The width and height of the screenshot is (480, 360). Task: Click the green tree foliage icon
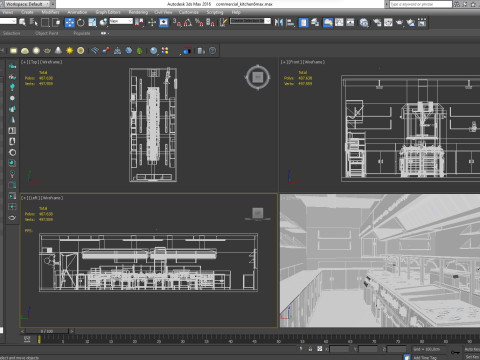tap(140, 51)
